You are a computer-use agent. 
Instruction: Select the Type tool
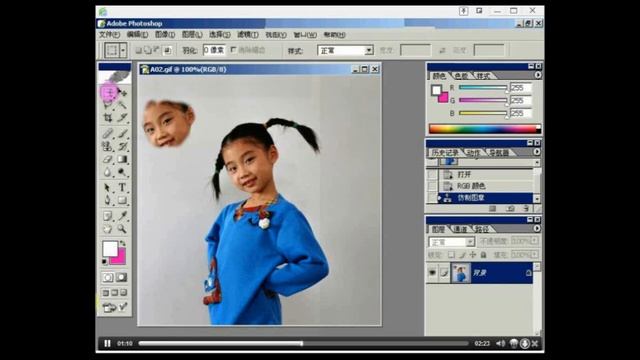tap(122, 188)
